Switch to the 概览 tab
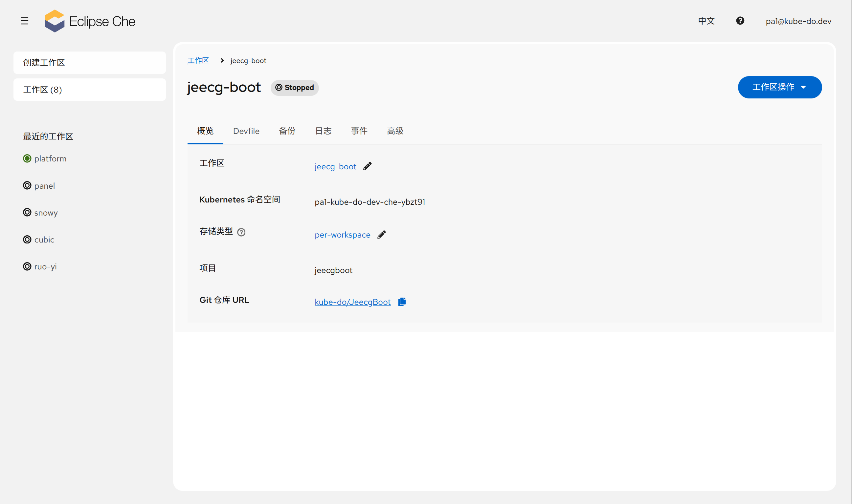 (x=205, y=131)
